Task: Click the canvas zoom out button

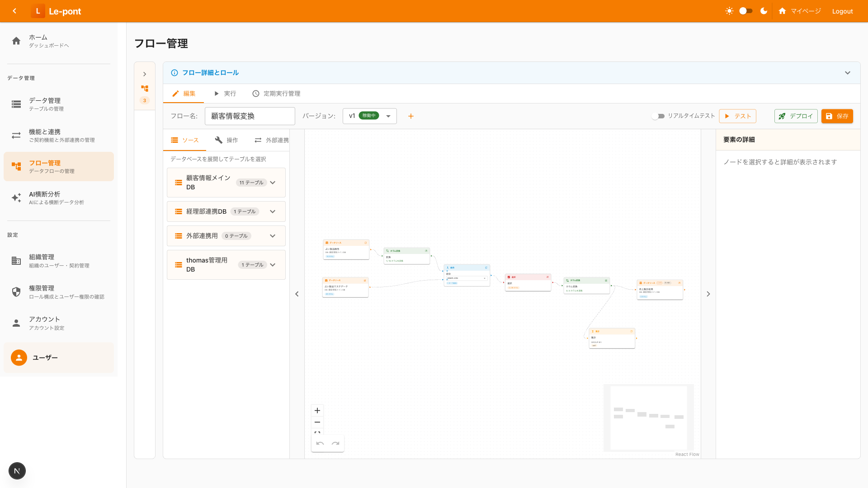Action: coord(317,422)
